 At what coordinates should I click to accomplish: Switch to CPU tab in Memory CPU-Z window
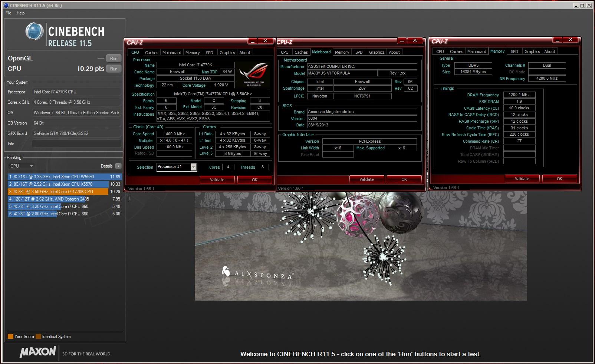tap(440, 52)
